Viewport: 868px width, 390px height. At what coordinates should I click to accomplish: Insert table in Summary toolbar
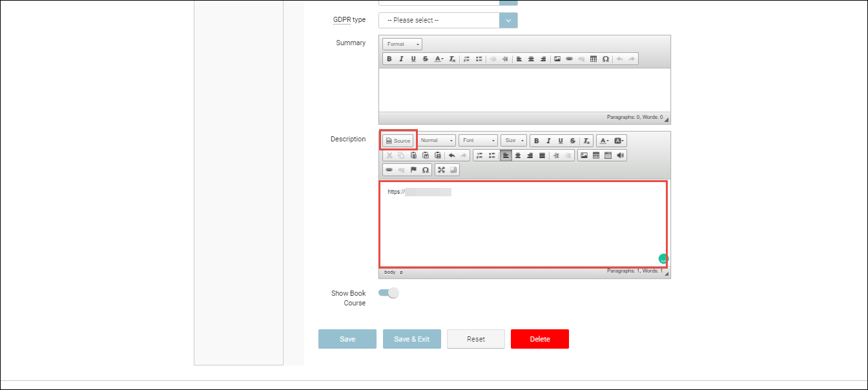point(594,59)
